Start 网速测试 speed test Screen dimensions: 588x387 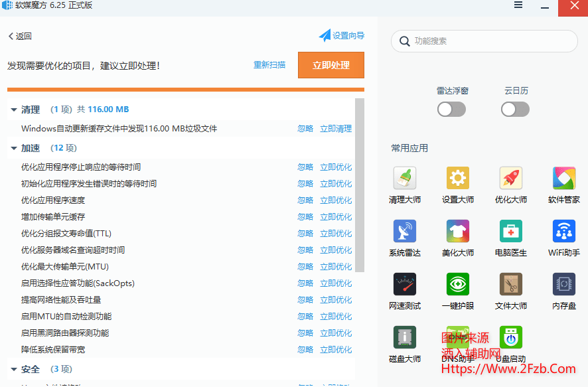[405, 285]
